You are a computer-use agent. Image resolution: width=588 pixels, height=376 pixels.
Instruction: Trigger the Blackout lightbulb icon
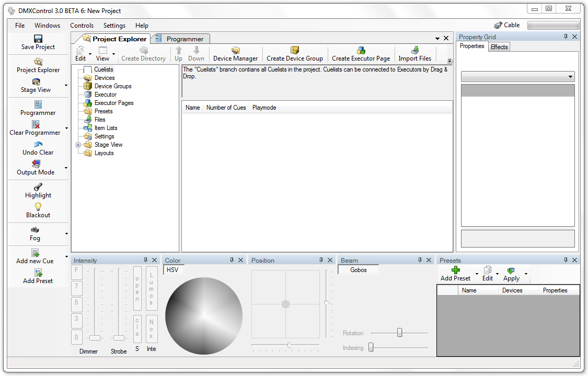[38, 207]
